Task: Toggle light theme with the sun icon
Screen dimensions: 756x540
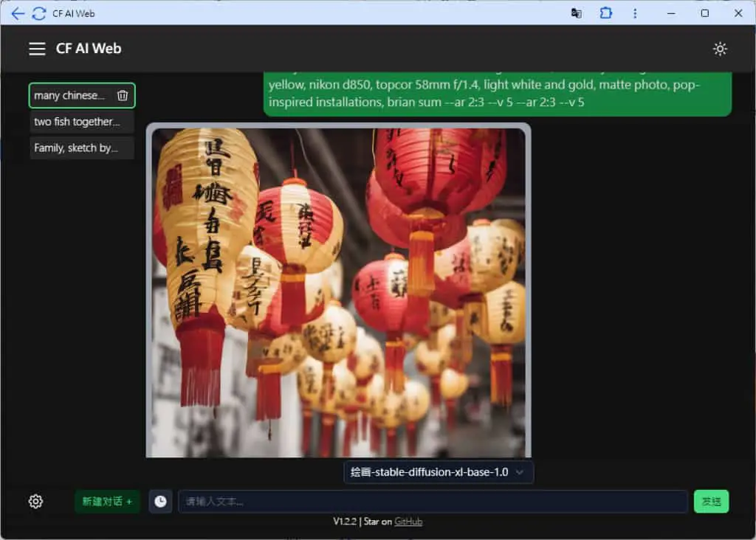Action: coord(719,49)
